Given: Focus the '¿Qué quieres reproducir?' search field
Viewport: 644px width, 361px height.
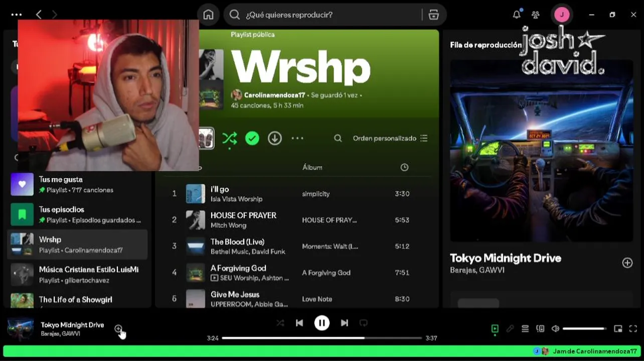Looking at the screenshot, I should click(334, 15).
